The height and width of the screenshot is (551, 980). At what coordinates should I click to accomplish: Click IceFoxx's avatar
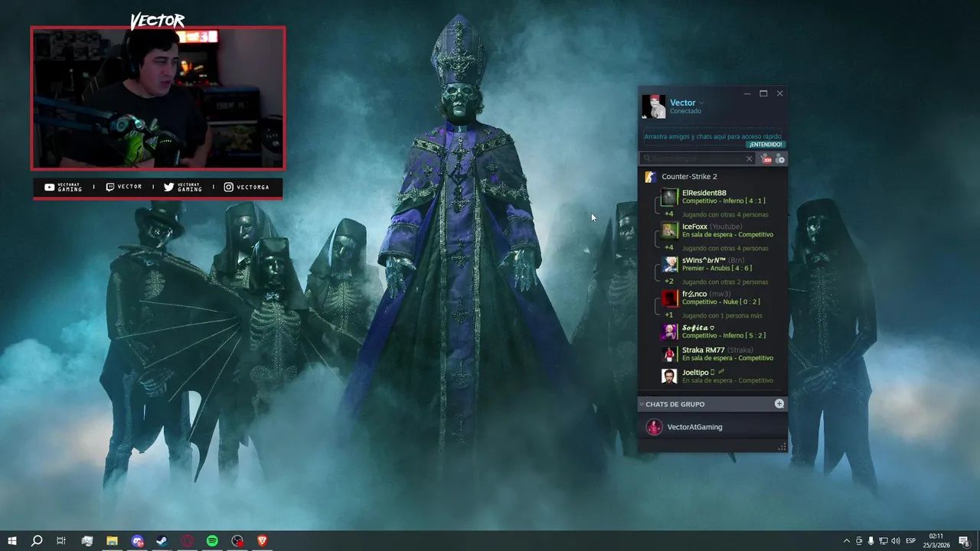(669, 230)
